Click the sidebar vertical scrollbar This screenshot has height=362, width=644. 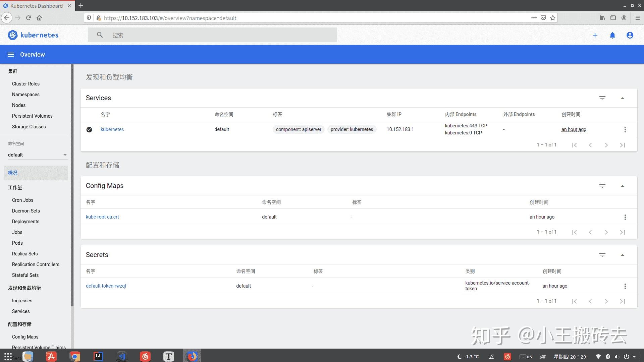[72, 184]
